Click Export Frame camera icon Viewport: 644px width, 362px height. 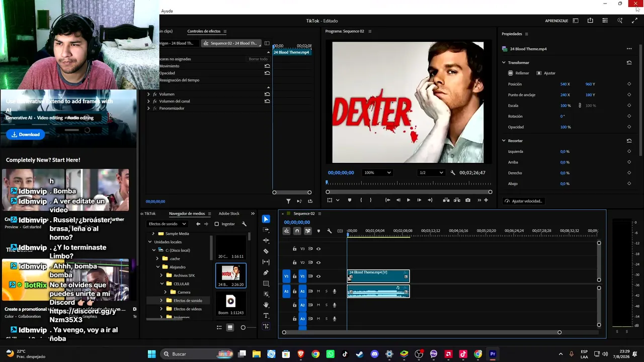click(468, 200)
